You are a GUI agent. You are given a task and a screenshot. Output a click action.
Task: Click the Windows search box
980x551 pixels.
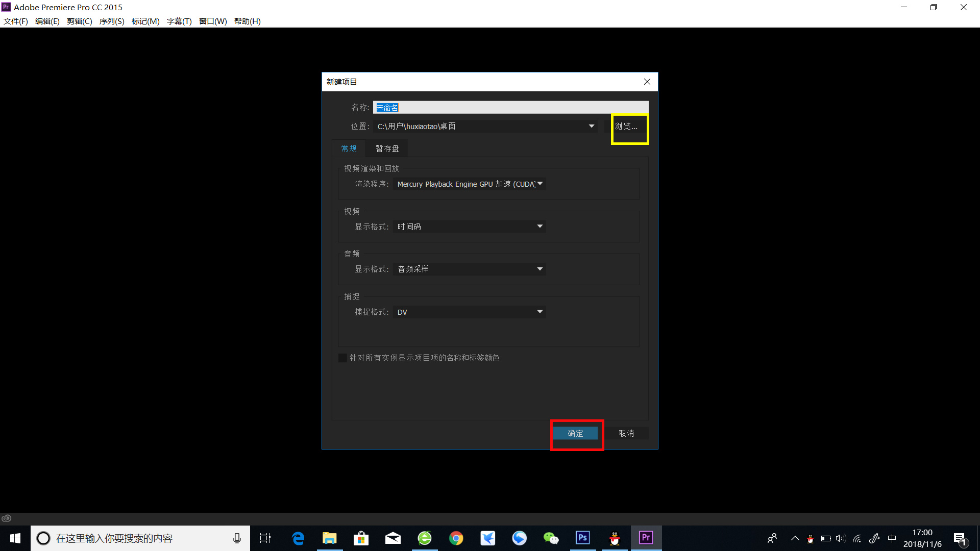140,538
